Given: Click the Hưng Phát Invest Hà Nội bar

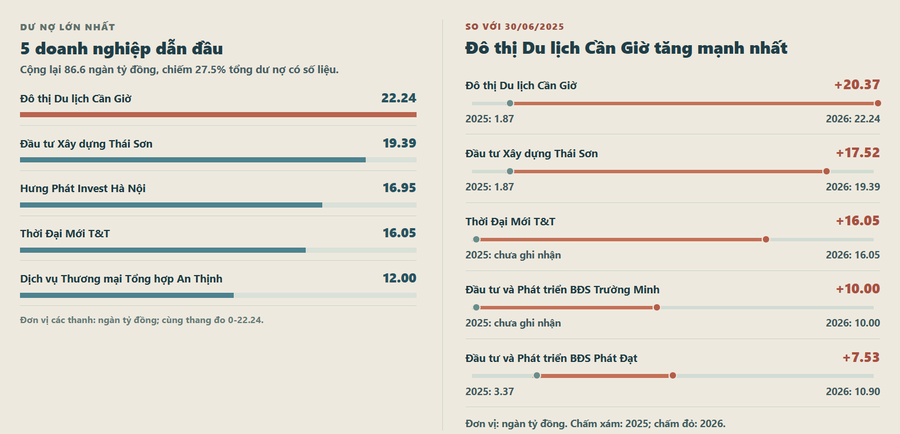Looking at the screenshot, I should pos(171,205).
